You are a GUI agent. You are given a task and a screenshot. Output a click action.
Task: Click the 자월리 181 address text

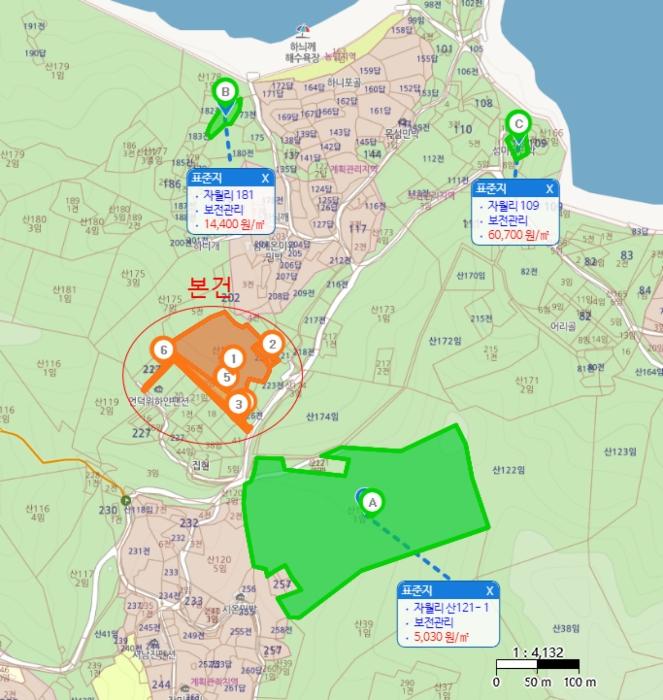point(228,195)
